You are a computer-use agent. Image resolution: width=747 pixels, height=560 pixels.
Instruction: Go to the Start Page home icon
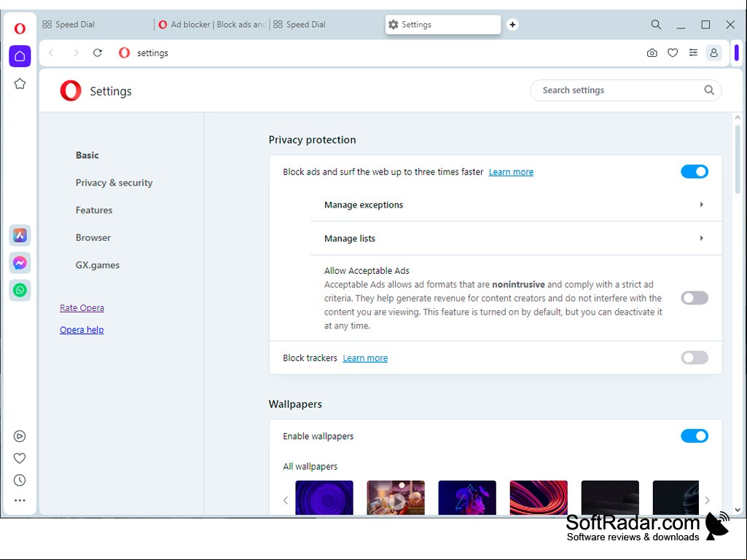click(x=20, y=56)
